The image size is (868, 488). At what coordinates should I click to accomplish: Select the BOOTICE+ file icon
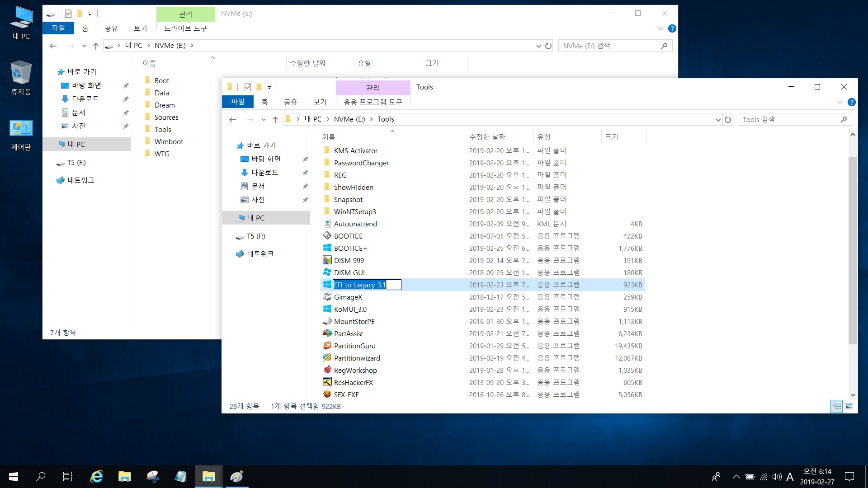327,248
